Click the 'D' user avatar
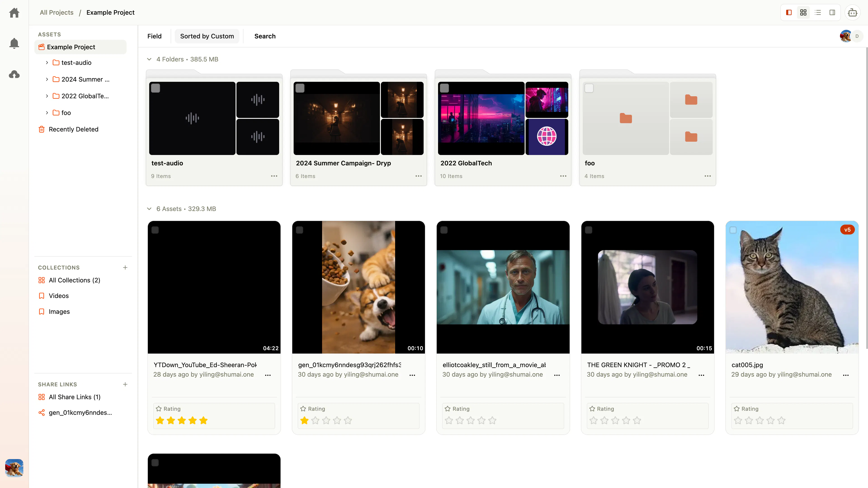This screenshot has height=488, width=868. coord(857,36)
